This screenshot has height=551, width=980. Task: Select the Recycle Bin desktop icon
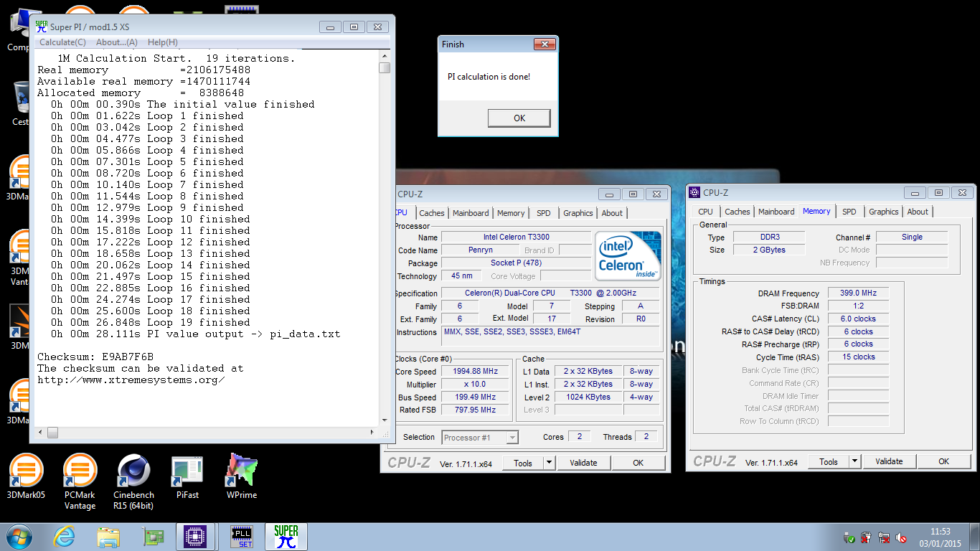click(x=21, y=104)
